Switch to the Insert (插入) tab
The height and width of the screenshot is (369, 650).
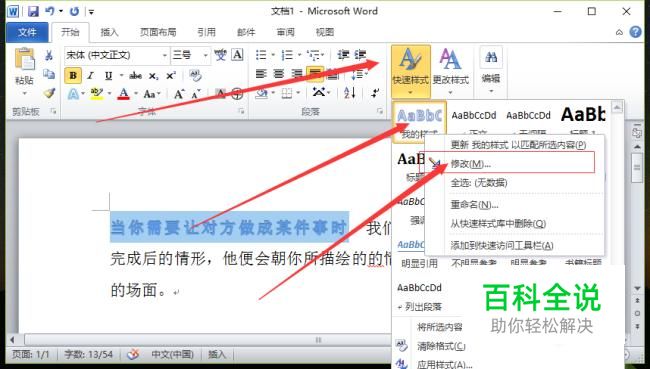click(109, 32)
